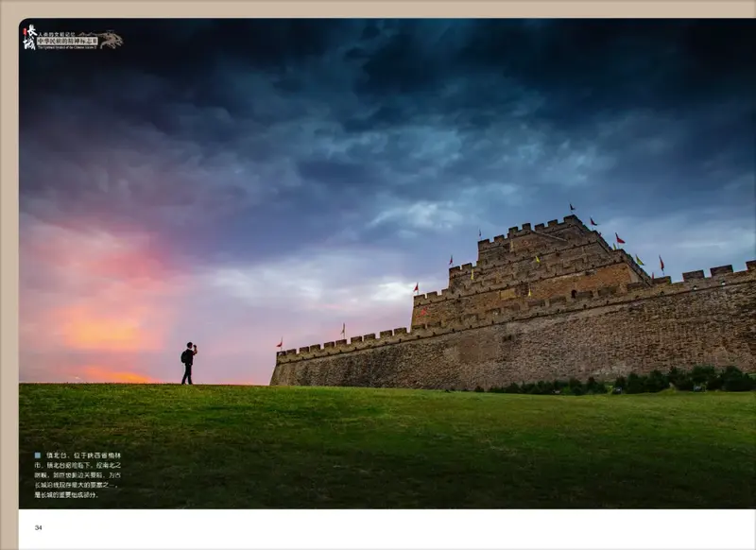Click the blue square caption bullet
Viewport: 756px width, 550px height.
[x=38, y=455]
